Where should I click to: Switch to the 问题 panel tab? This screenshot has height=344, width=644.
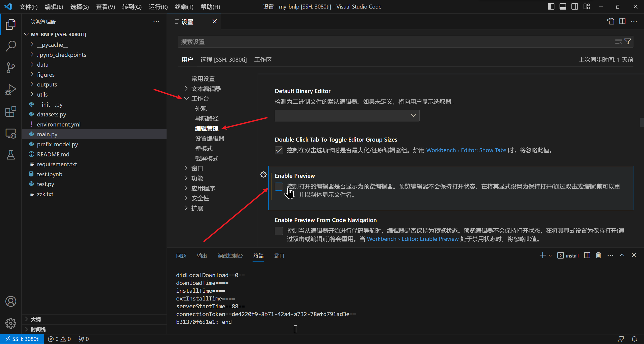(x=181, y=256)
